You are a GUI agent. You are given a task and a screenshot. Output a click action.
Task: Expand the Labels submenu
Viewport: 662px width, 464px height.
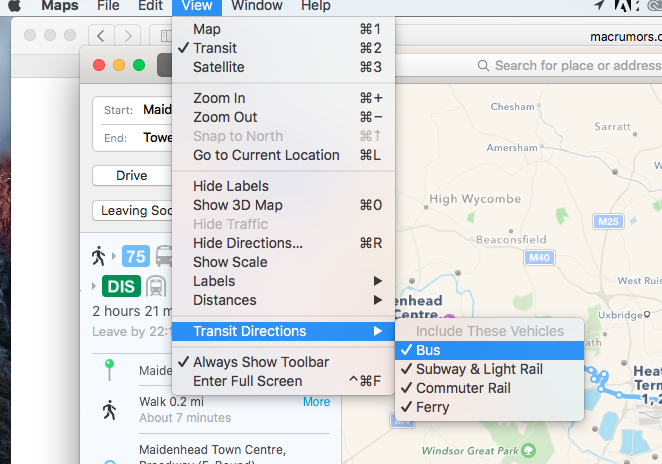tap(283, 281)
